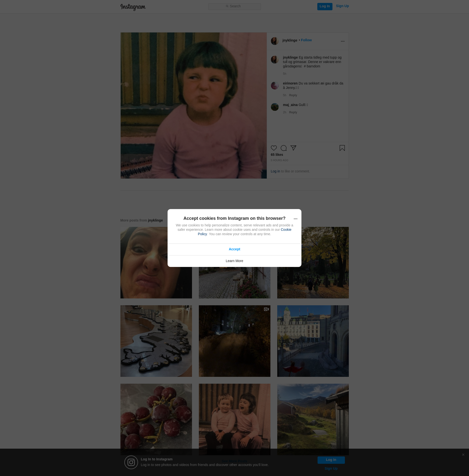Click the comment bubble icon
The image size is (469, 476).
[284, 148]
